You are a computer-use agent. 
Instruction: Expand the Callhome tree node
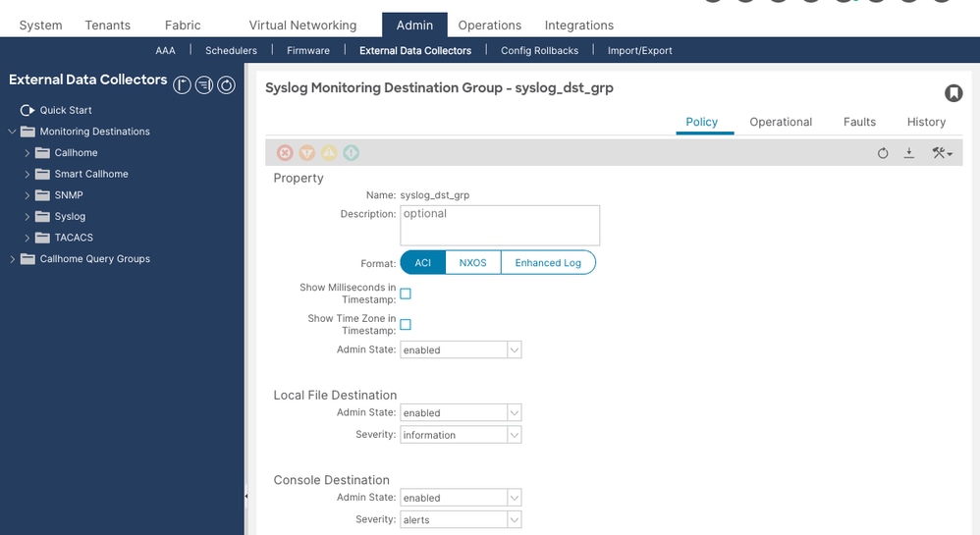pos(27,152)
